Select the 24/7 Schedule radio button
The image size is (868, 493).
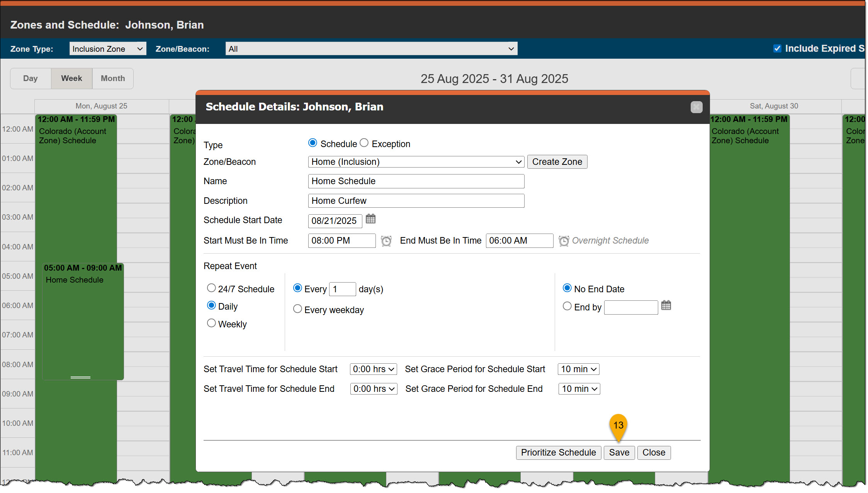coord(211,288)
